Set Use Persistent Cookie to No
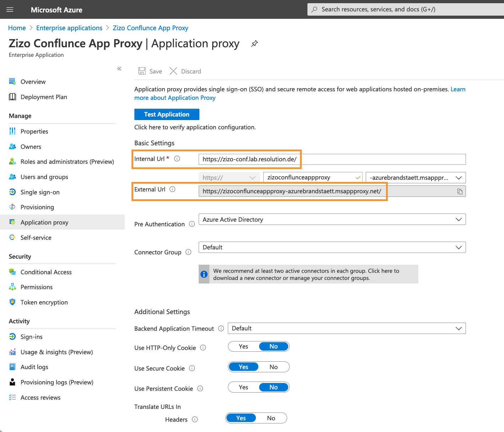The height and width of the screenshot is (432, 504). (x=274, y=387)
